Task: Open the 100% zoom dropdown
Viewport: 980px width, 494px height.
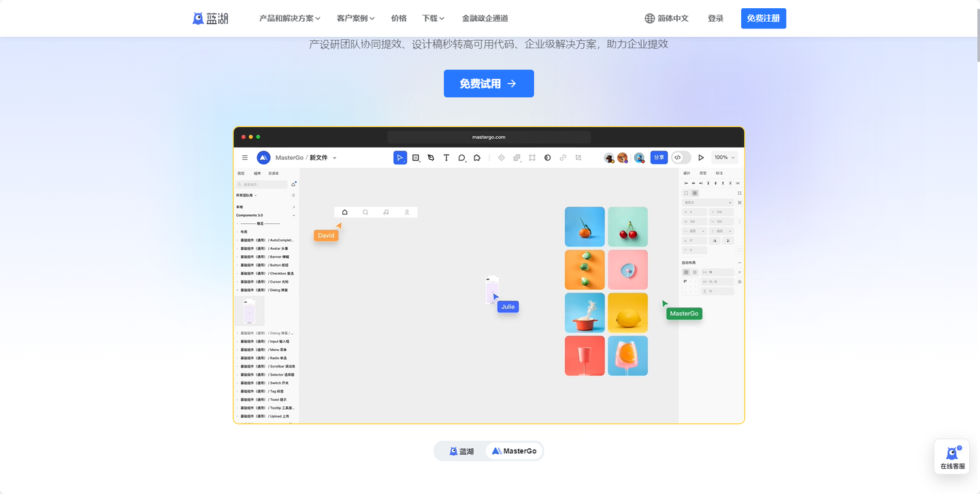Action: 725,158
